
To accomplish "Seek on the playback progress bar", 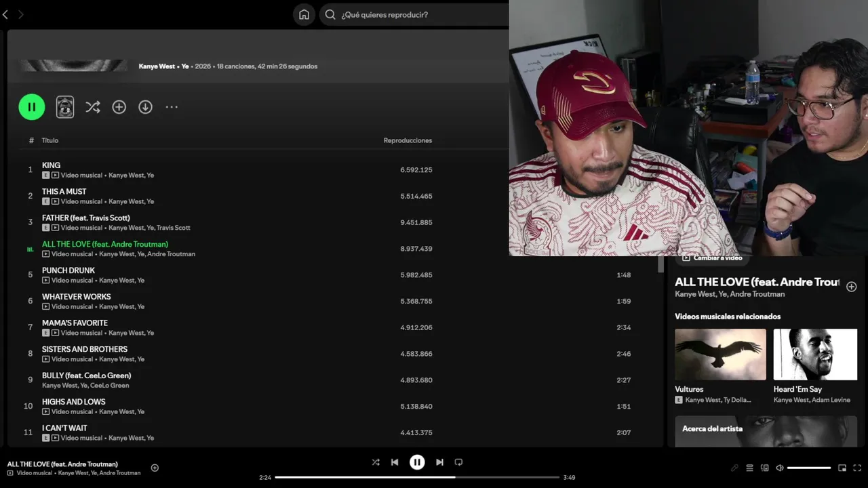I will point(417,477).
